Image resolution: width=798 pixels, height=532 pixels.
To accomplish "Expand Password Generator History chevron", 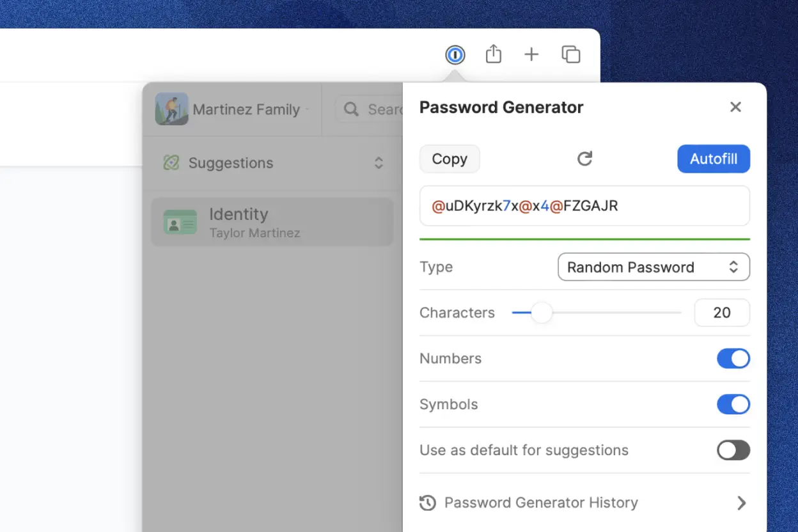I will click(x=741, y=503).
